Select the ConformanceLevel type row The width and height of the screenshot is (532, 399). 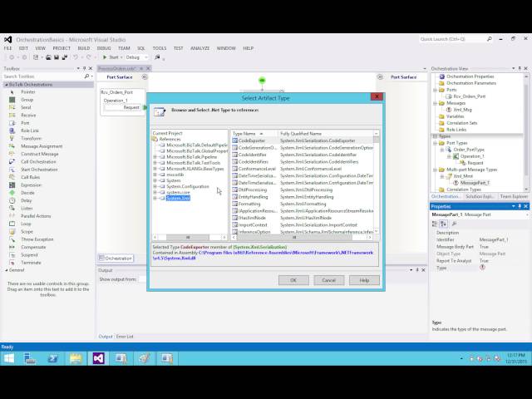tap(303, 169)
